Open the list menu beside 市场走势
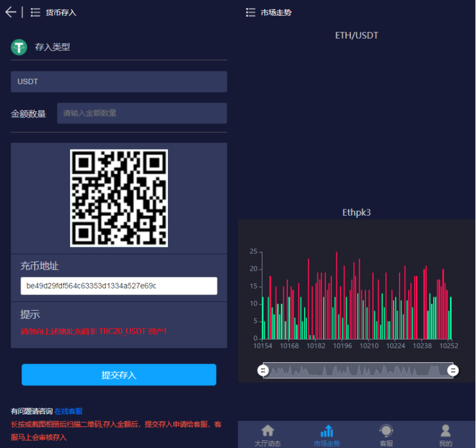The height and width of the screenshot is (448, 476). pyautogui.click(x=250, y=12)
